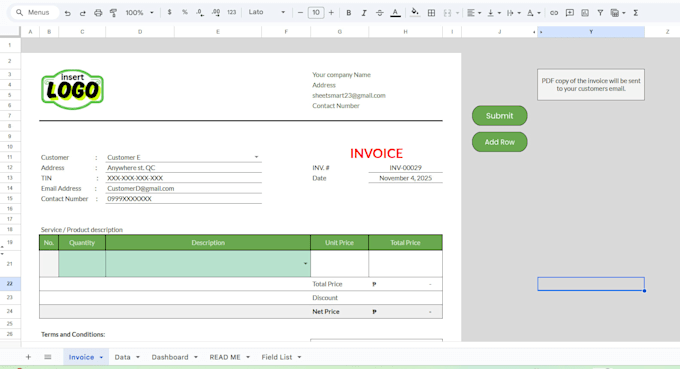Click the Discount row label

click(325, 297)
